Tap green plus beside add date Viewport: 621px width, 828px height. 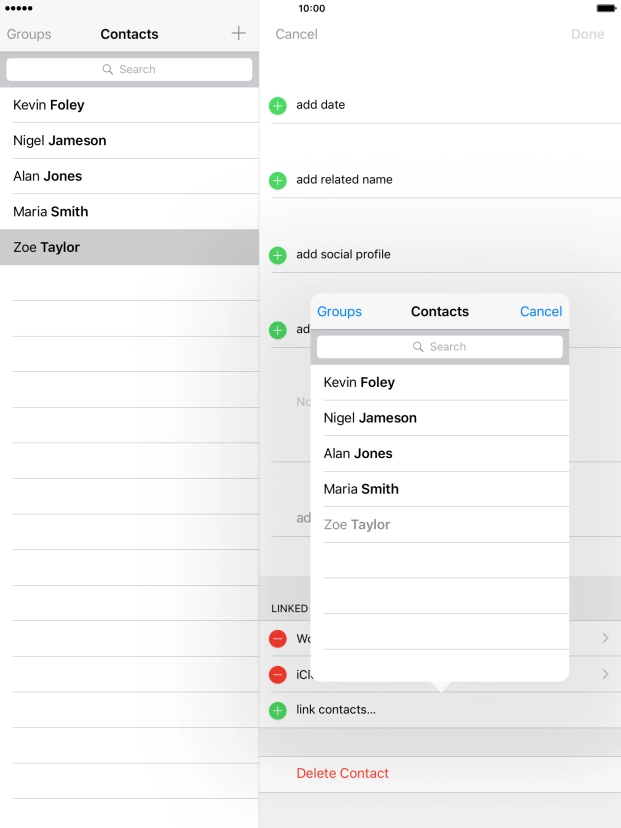click(x=278, y=106)
